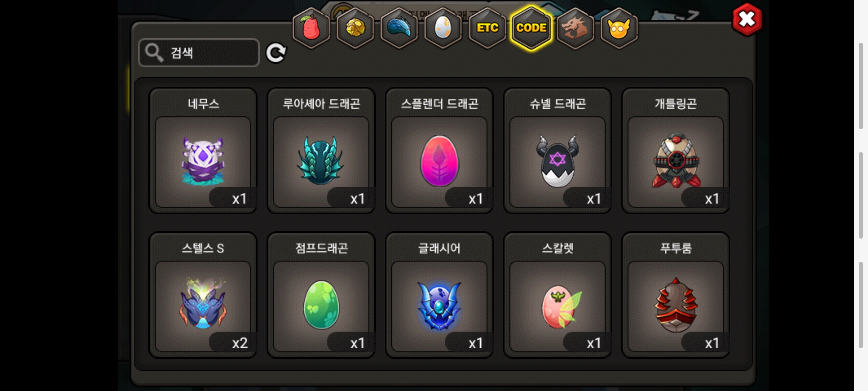Choose the green 점프드래곤 egg
The height and width of the screenshot is (391, 868).
click(321, 295)
